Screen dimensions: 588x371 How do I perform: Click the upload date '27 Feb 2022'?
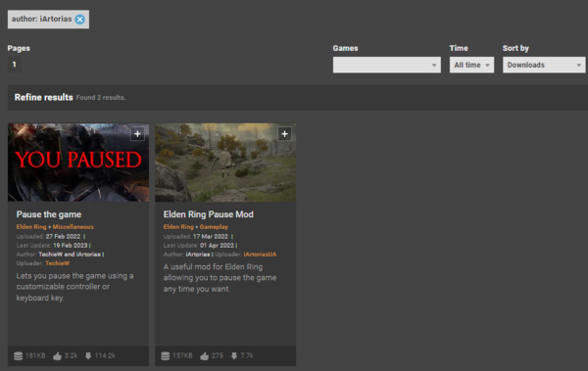pyautogui.click(x=63, y=237)
